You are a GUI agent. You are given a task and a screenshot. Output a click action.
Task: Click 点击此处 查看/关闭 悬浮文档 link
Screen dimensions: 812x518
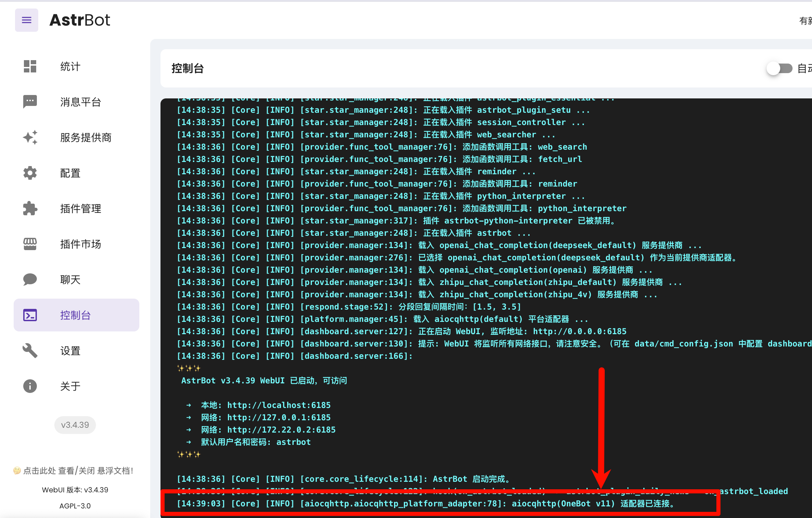(74, 471)
